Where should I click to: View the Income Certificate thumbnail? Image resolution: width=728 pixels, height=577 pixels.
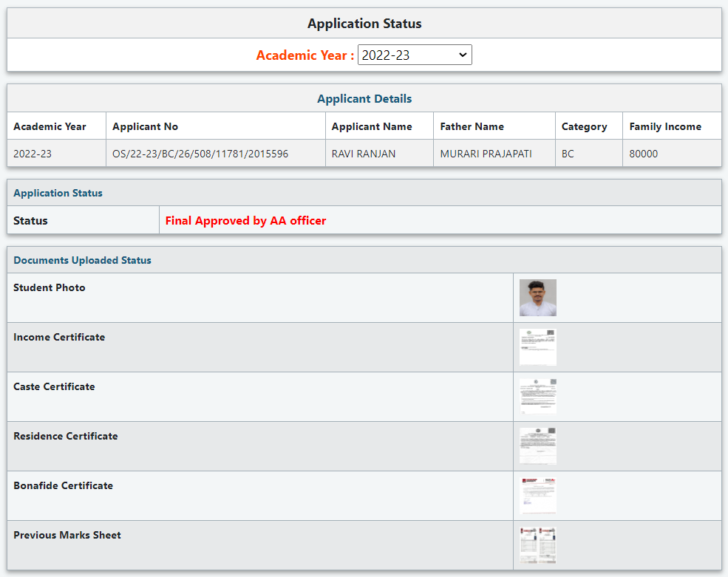tap(537, 347)
